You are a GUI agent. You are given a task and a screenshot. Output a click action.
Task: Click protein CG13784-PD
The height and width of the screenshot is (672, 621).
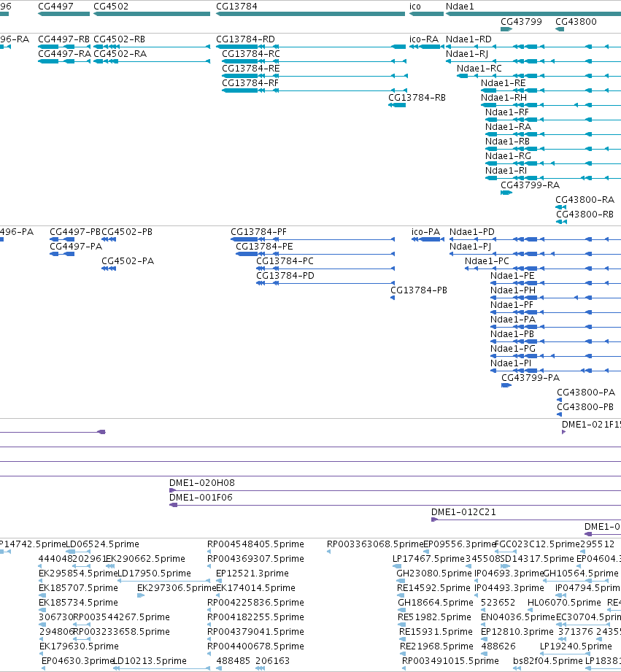pos(325,283)
